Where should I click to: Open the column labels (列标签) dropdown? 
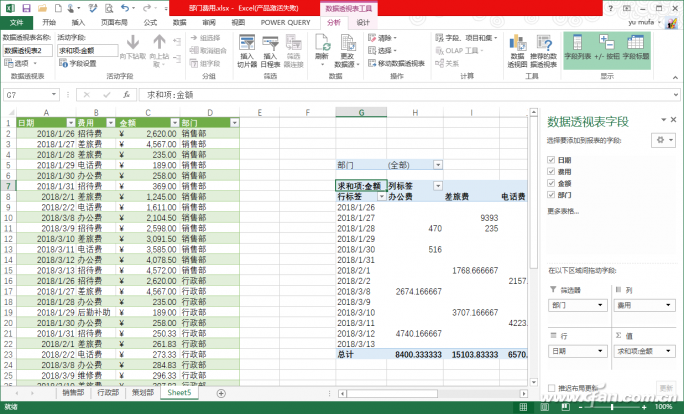pyautogui.click(x=438, y=186)
